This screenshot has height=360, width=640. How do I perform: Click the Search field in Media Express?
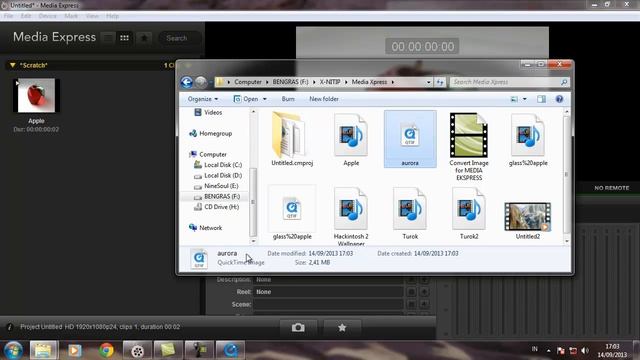[179, 38]
